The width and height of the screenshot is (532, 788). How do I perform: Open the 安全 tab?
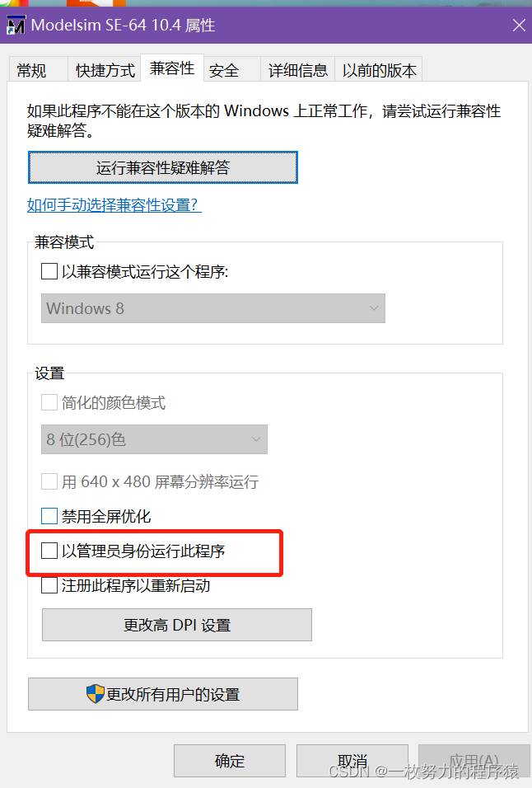[x=224, y=70]
